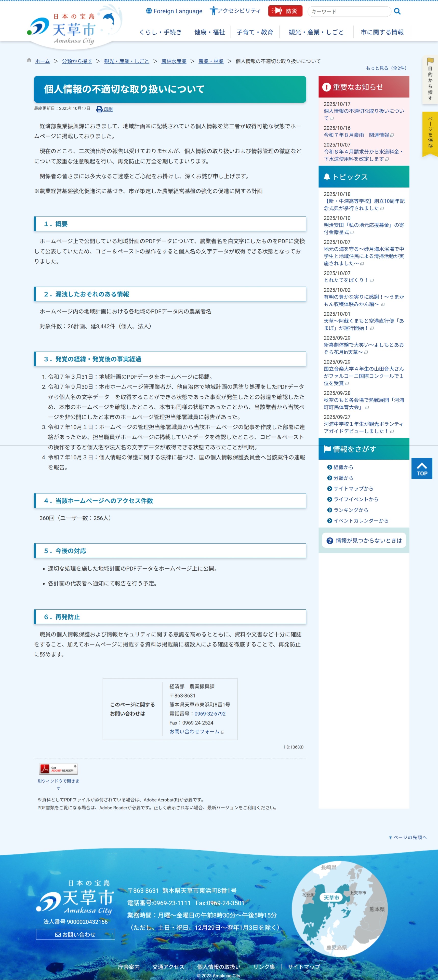
Task: Open the 観光・産業・しごと menu
Action: click(x=316, y=32)
